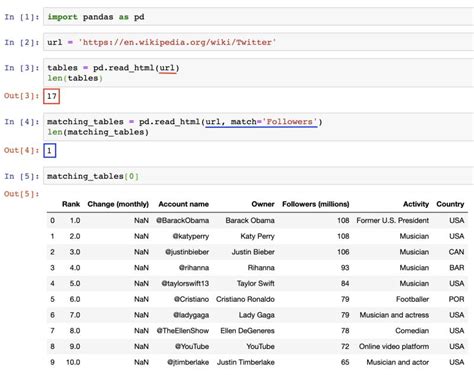The width and height of the screenshot is (474, 375).
Task: Click the 'Activity' column header
Action: [416, 204]
